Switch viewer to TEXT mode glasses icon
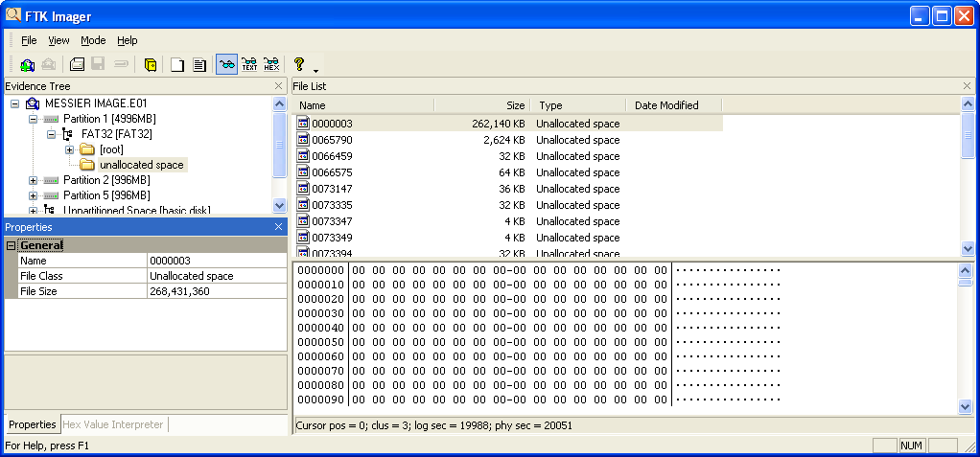 click(x=249, y=64)
